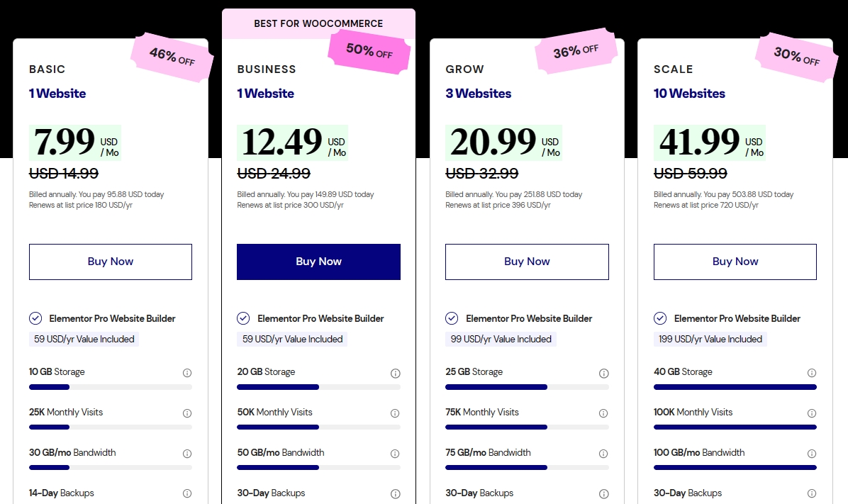Click info icon beside Scale 40 GB Storage
Image resolution: width=848 pixels, height=504 pixels.
(812, 373)
